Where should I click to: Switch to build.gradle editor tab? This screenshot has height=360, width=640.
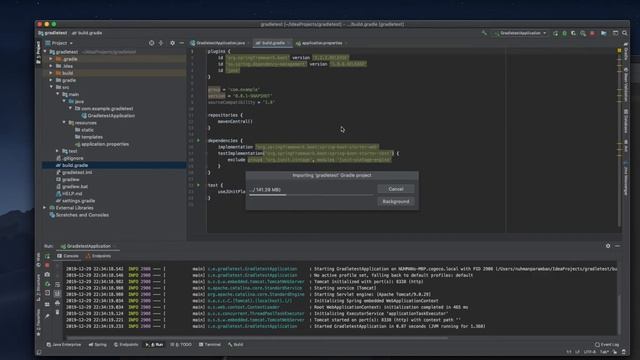[272, 43]
